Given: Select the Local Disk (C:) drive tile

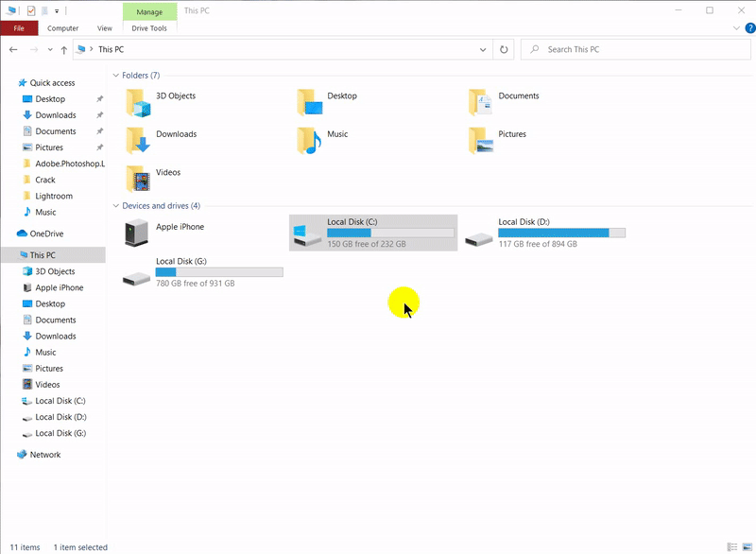Looking at the screenshot, I should pyautogui.click(x=373, y=233).
